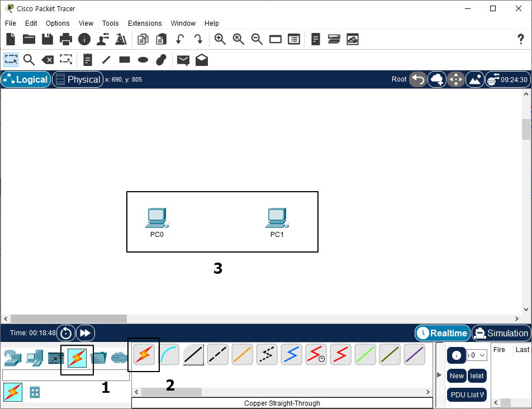Open the Tools menu
Image resolution: width=532 pixels, height=409 pixels.
(110, 23)
